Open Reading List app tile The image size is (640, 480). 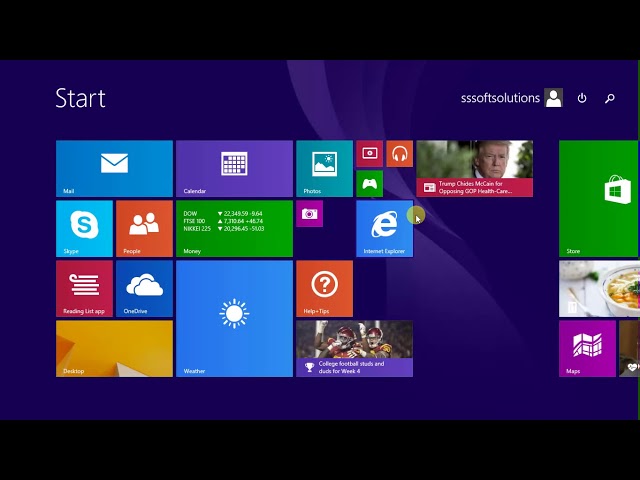84,289
